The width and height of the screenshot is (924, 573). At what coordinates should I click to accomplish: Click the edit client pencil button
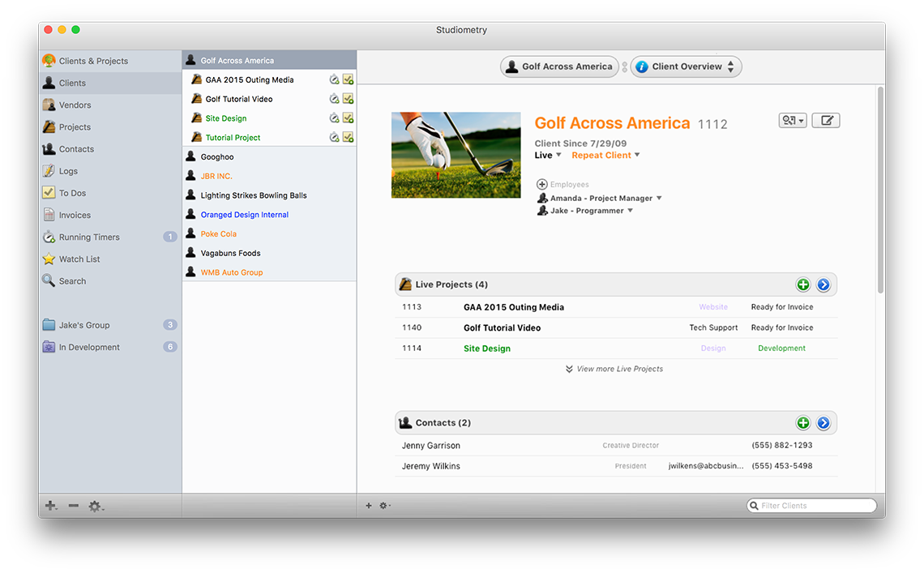(x=826, y=120)
